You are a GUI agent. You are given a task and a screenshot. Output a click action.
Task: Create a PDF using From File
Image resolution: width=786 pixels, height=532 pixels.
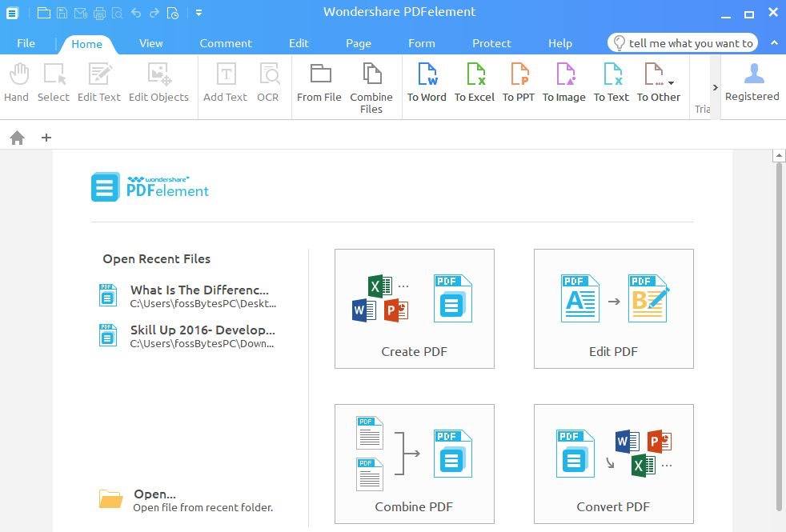pyautogui.click(x=319, y=83)
